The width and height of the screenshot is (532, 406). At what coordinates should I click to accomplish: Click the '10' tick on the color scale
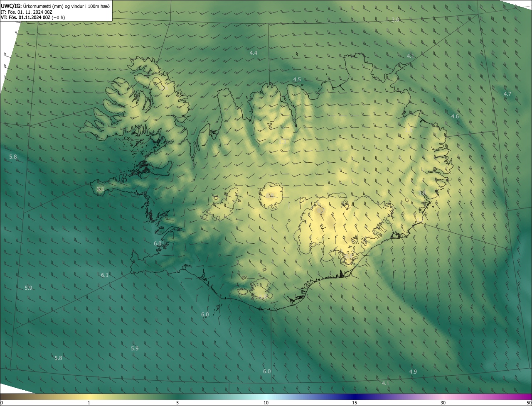266,403
